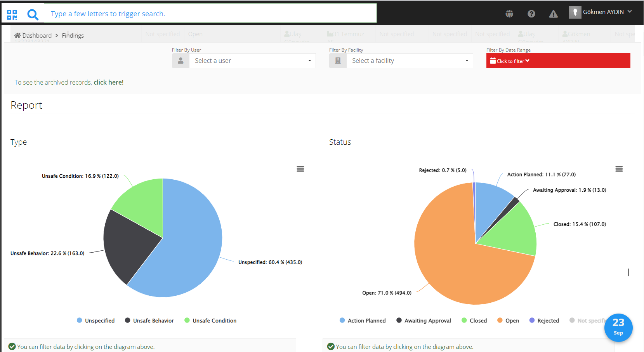
Task: Go to the Findings breadcrumb
Action: 73,35
